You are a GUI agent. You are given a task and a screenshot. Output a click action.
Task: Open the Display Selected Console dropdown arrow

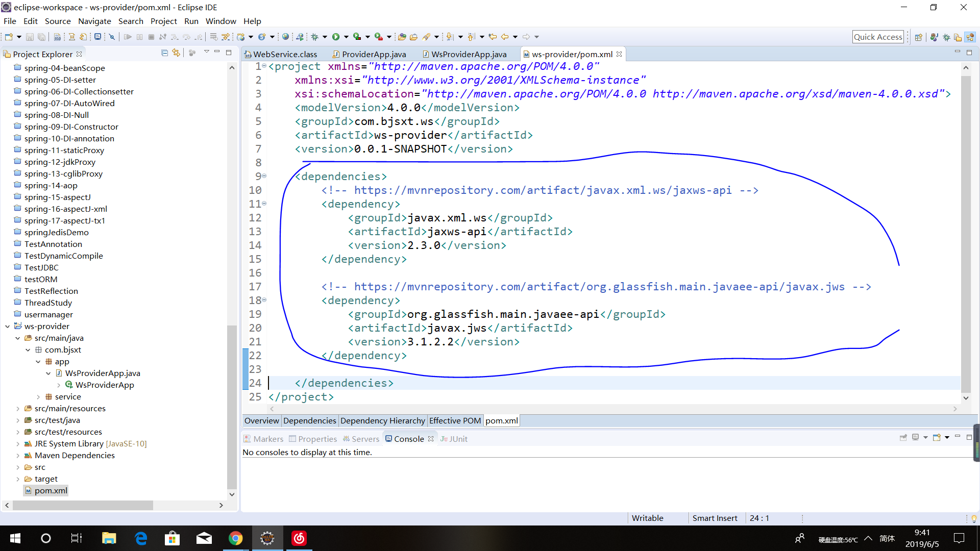[x=925, y=438]
